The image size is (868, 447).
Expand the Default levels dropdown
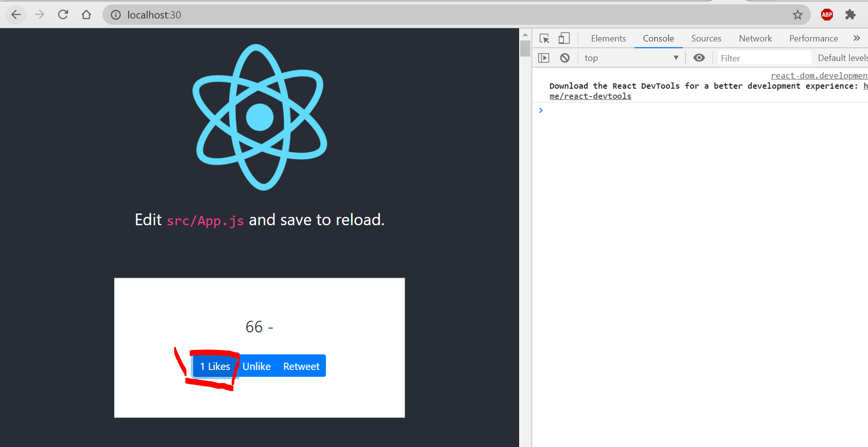[843, 58]
